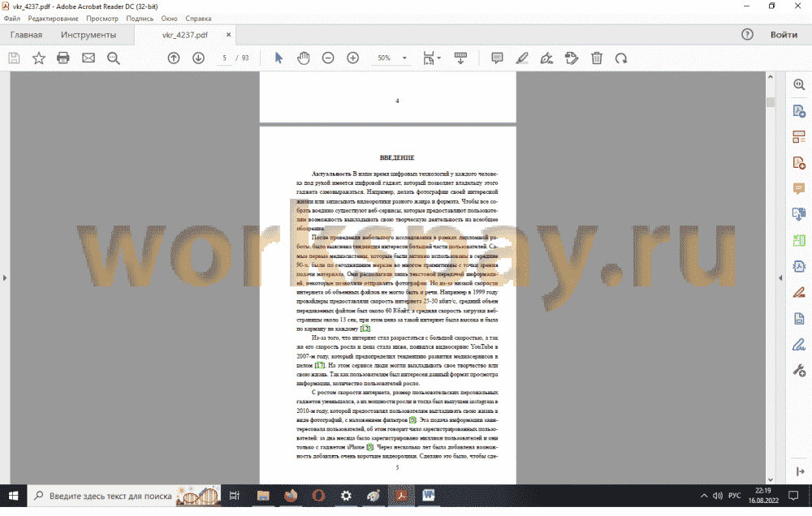Follow the [17] citation link
812x516 pixels.
(x=319, y=365)
